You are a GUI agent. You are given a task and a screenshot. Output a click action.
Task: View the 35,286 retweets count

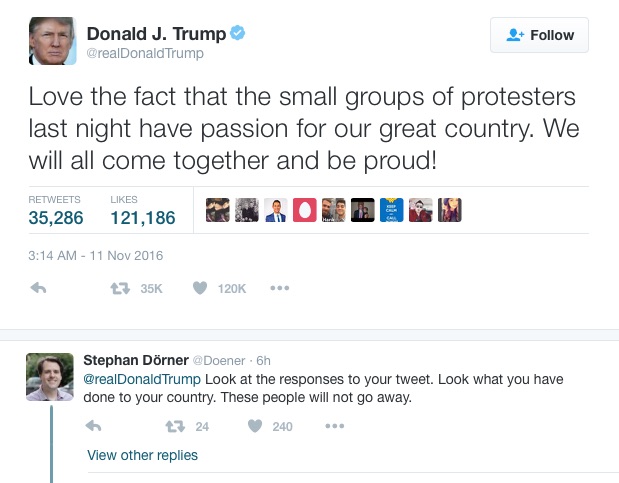[56, 217]
